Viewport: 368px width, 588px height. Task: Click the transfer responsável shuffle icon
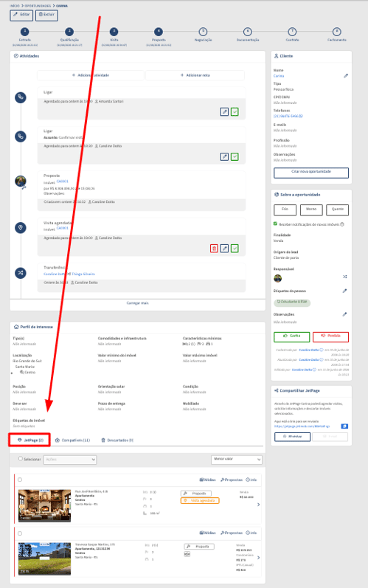(x=344, y=277)
